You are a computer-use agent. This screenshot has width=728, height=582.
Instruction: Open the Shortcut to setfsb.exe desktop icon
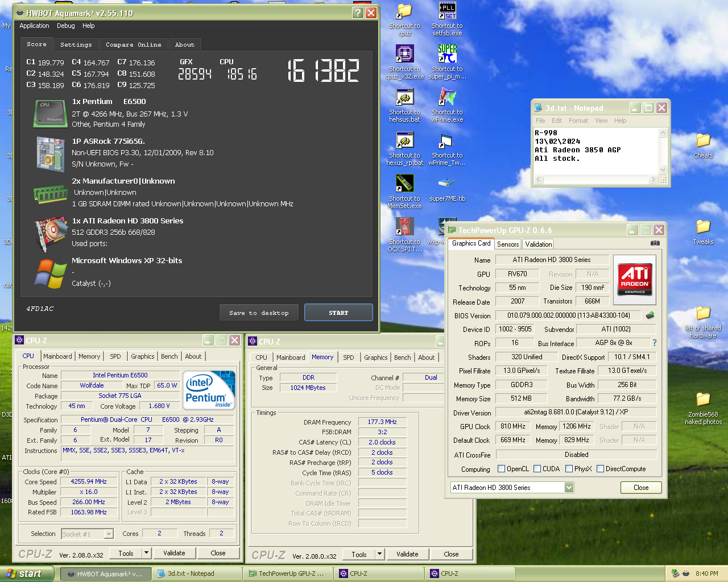click(447, 19)
